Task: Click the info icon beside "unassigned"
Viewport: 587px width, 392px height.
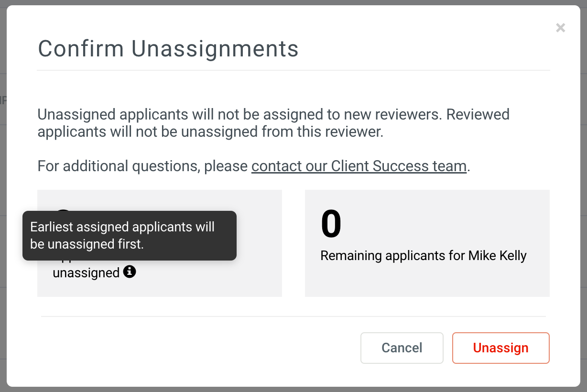Action: 130,272
